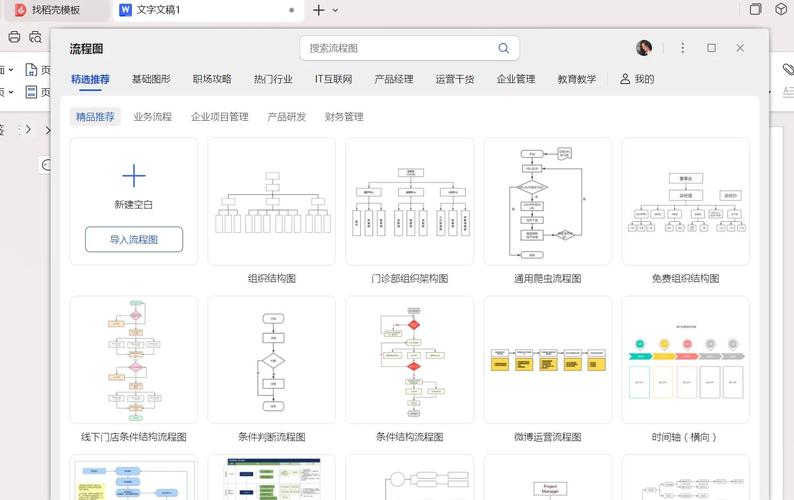
Task: Select the 精品推荐 sub-category
Action: (95, 117)
